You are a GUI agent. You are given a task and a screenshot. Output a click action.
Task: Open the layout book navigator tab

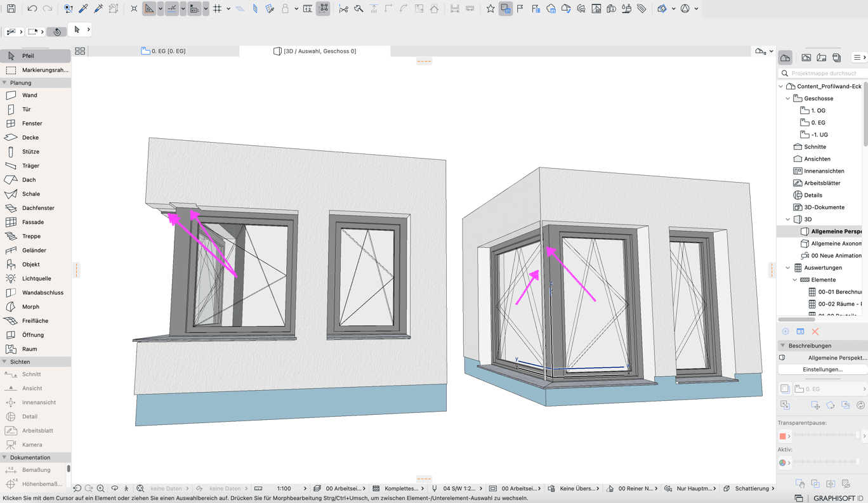click(821, 58)
